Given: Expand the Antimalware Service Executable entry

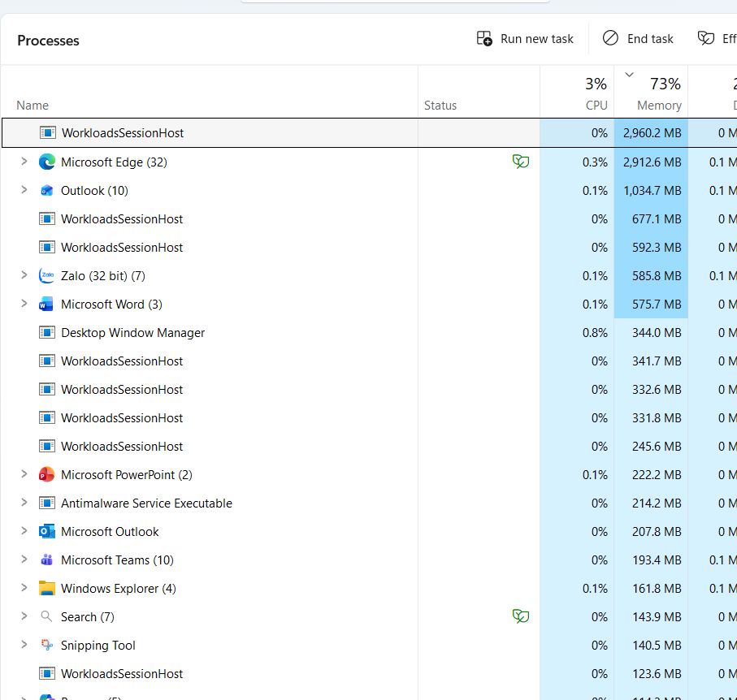Looking at the screenshot, I should tap(24, 502).
